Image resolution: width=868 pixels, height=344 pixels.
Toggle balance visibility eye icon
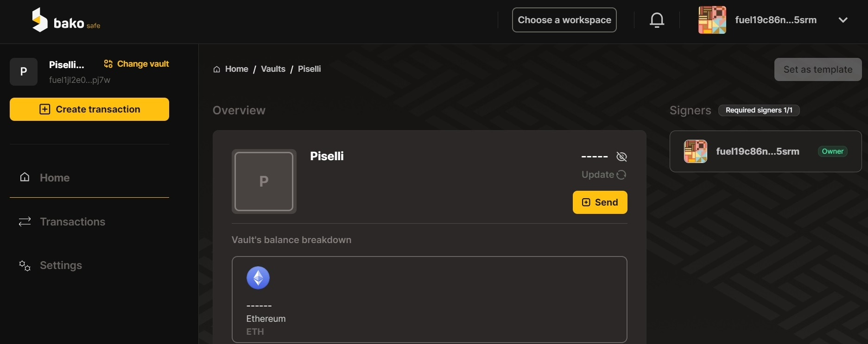621,156
